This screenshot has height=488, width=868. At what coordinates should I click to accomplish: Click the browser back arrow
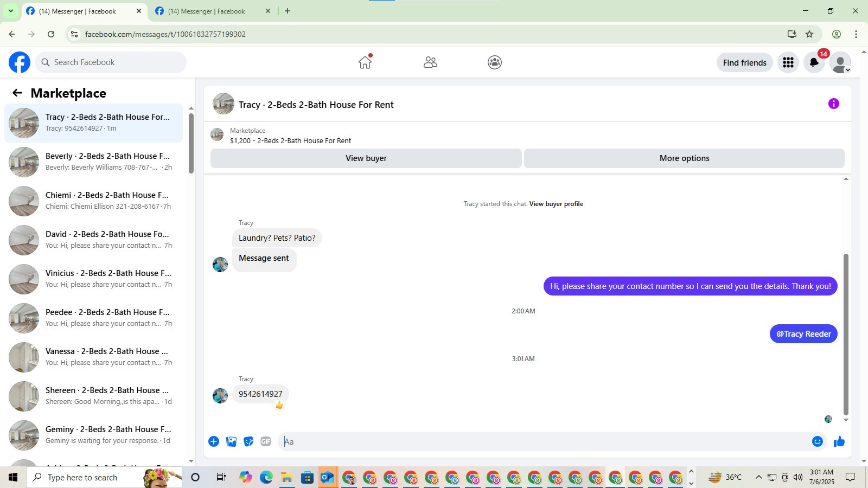[x=12, y=34]
